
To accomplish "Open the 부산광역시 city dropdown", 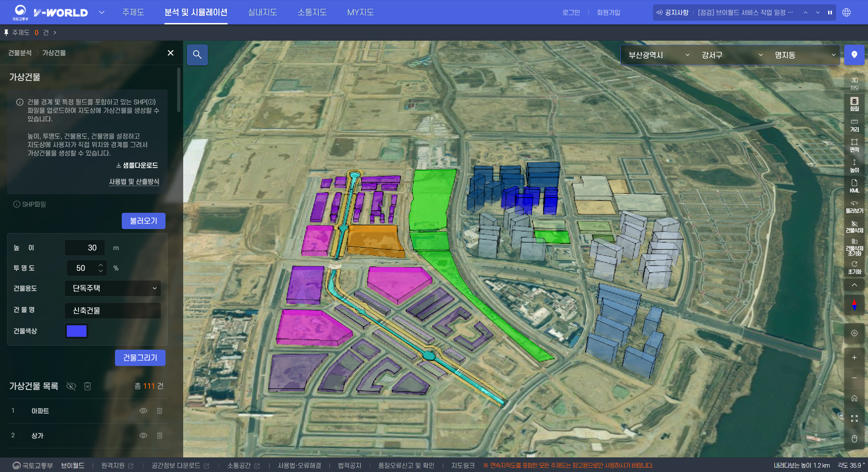I will 658,55.
